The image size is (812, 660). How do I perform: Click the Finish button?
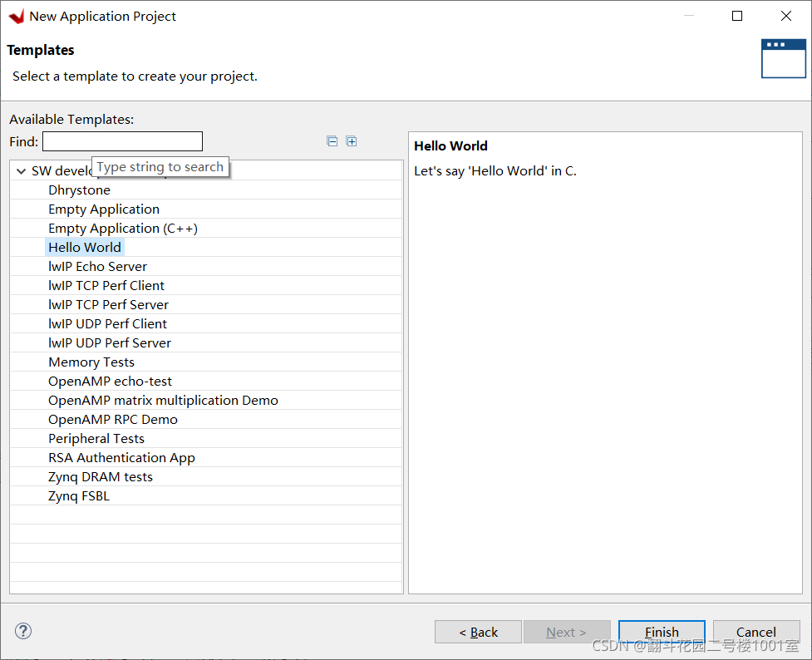[x=662, y=632]
